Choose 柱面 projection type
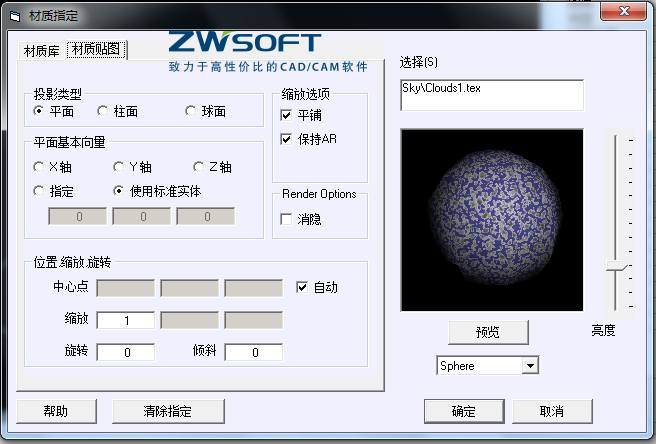This screenshot has height=444, width=656. click(x=102, y=111)
